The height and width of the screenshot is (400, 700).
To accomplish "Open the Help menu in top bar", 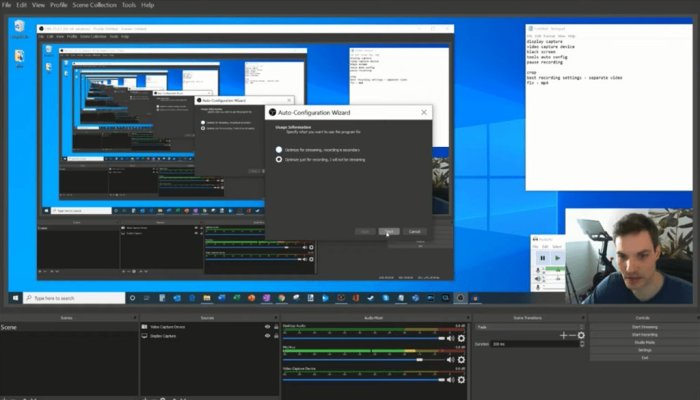I will pos(147,5).
